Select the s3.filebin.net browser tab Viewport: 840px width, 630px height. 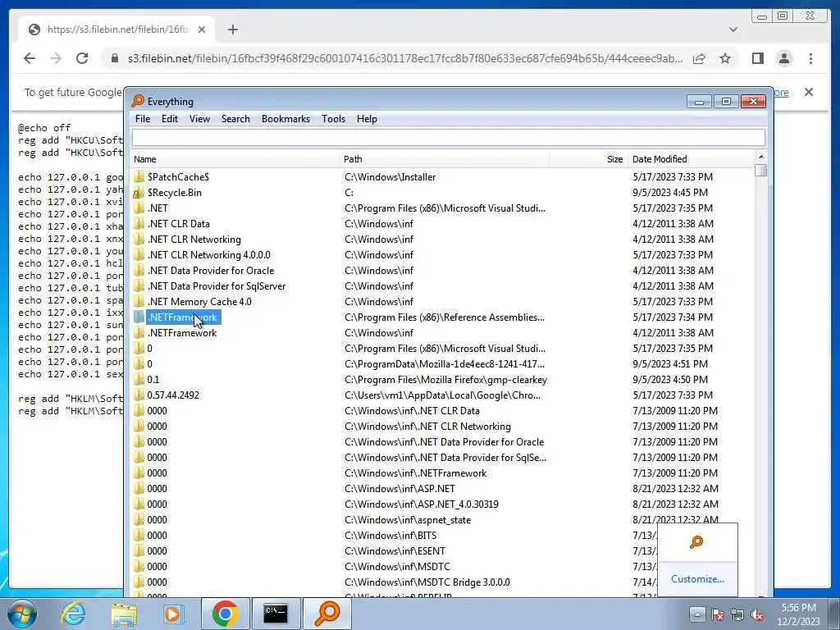116,30
